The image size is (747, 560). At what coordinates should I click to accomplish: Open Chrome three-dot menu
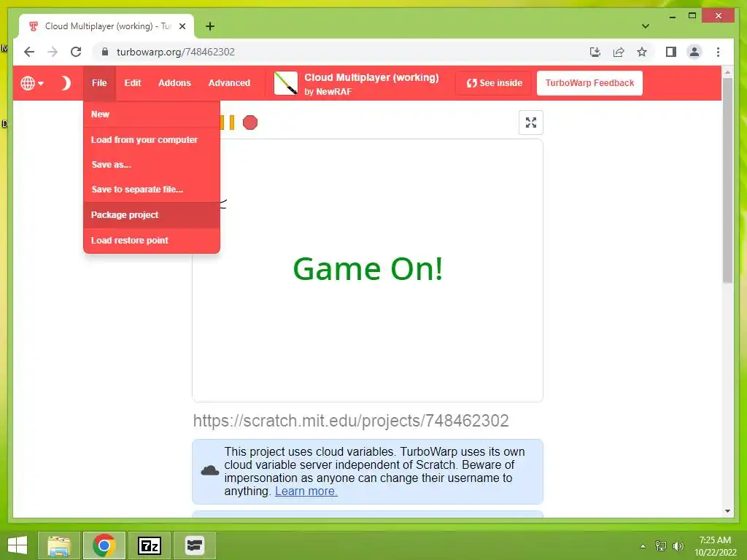pos(718,52)
